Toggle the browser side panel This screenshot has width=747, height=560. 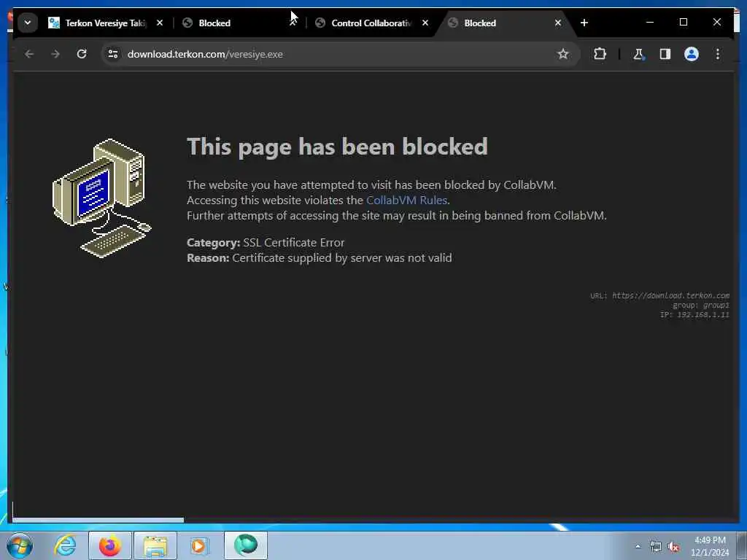[x=665, y=54]
